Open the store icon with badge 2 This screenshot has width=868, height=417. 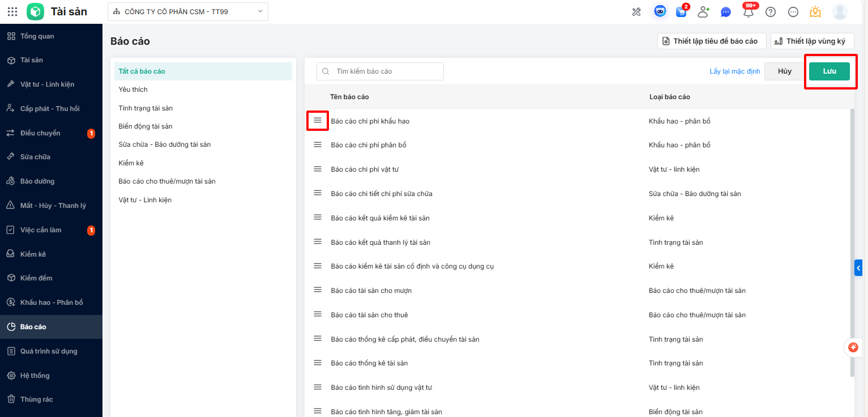(x=681, y=11)
